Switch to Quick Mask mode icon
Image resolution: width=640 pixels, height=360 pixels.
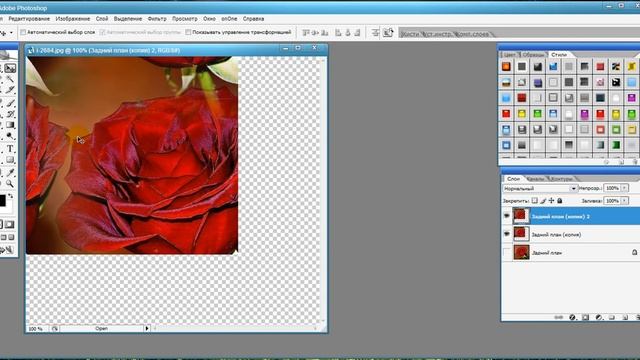coord(10,224)
